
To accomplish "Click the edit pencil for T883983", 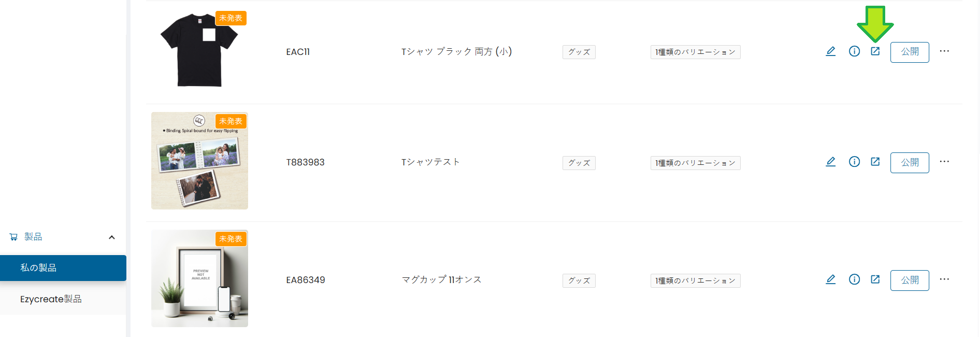I will tap(830, 162).
